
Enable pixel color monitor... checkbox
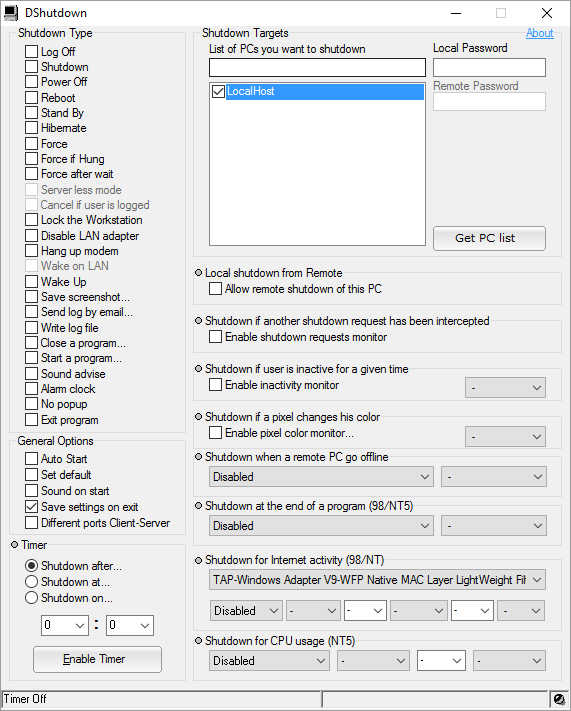coord(215,433)
